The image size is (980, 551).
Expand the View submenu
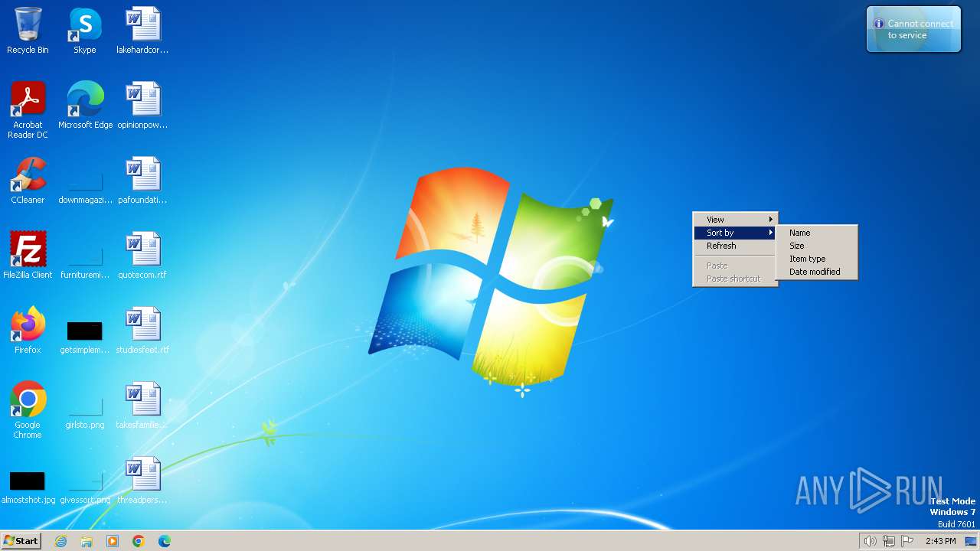coord(735,220)
